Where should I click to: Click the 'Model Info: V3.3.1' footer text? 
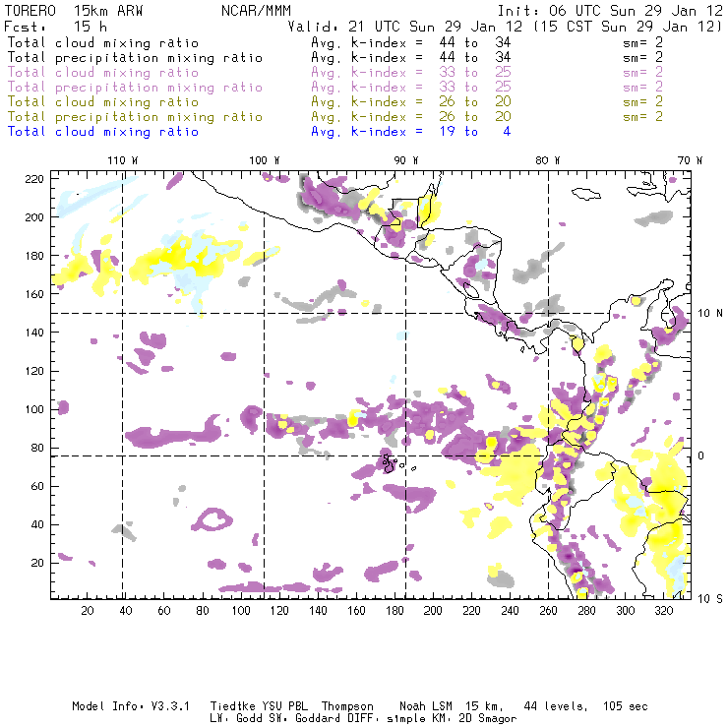pyautogui.click(x=131, y=706)
